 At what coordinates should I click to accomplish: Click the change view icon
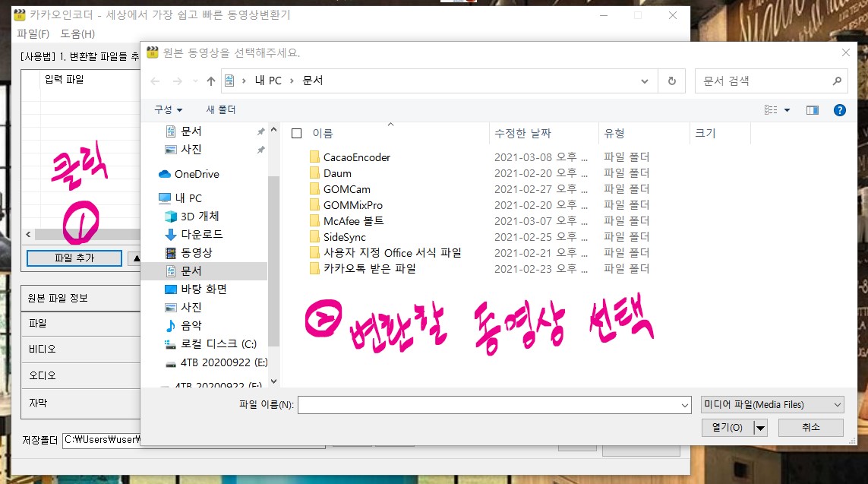pos(771,110)
